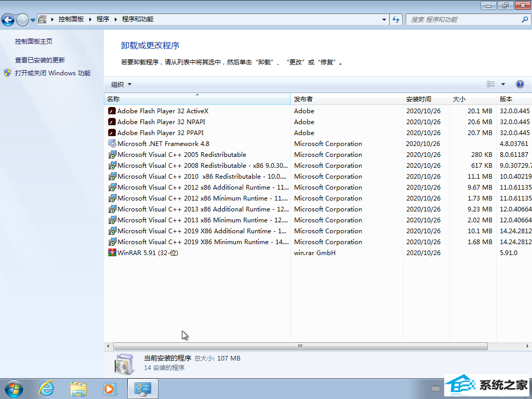Click the change view icon in toolbar

click(x=490, y=84)
